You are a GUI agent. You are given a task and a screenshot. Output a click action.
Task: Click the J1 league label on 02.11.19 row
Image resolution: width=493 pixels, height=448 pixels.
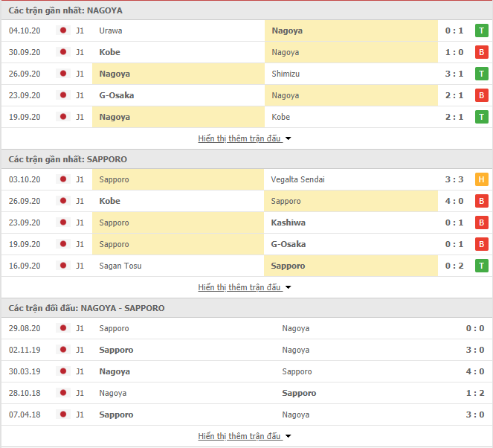tap(80, 350)
